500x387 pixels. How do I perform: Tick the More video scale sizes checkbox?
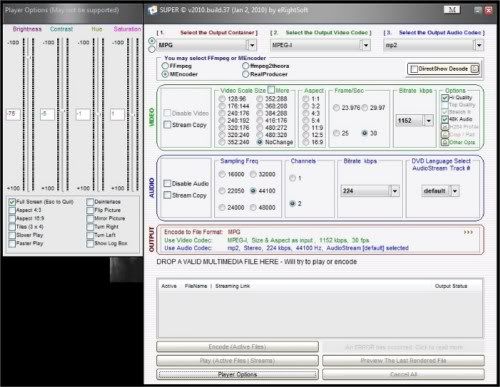pyautogui.click(x=271, y=90)
